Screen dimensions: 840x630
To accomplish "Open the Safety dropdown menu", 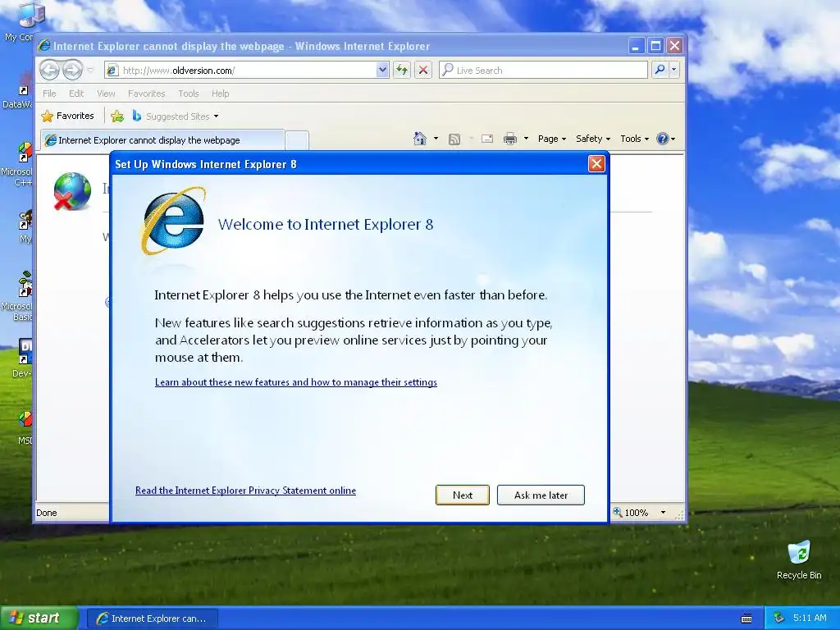I will 593,139.
